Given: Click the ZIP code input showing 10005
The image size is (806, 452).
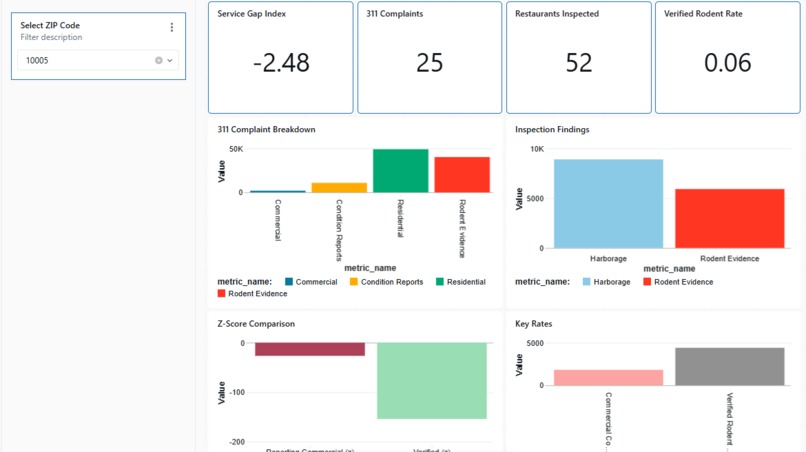Looking at the screenshot, I should (x=98, y=60).
